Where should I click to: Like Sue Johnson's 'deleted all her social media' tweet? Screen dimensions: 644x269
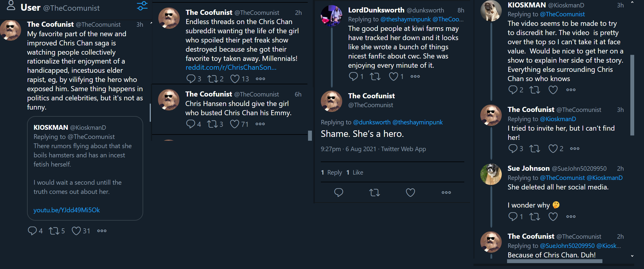click(x=553, y=216)
